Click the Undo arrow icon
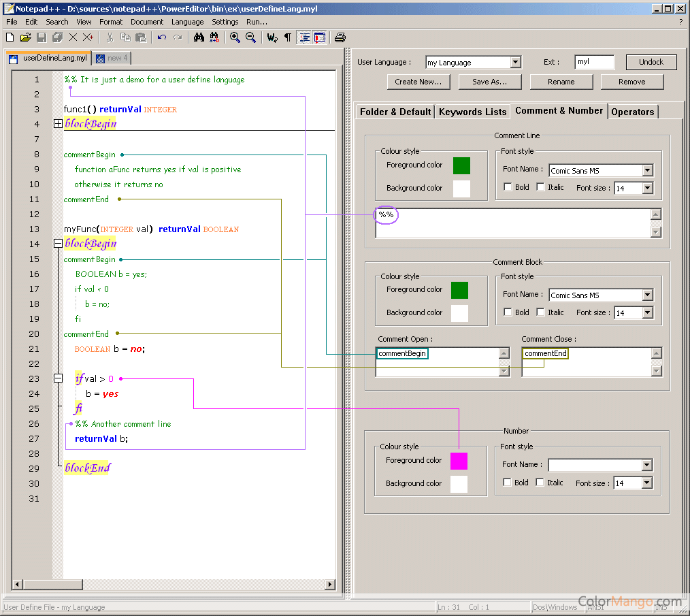The height and width of the screenshot is (616, 690). (161, 37)
